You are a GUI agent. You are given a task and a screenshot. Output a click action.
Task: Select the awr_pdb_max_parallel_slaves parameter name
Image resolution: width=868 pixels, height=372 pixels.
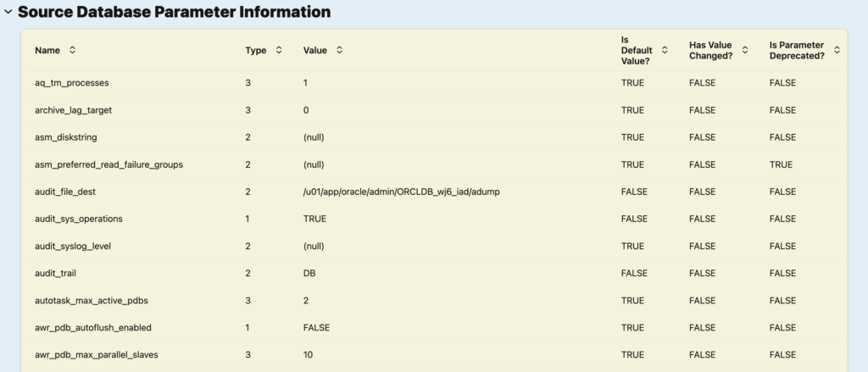96,354
